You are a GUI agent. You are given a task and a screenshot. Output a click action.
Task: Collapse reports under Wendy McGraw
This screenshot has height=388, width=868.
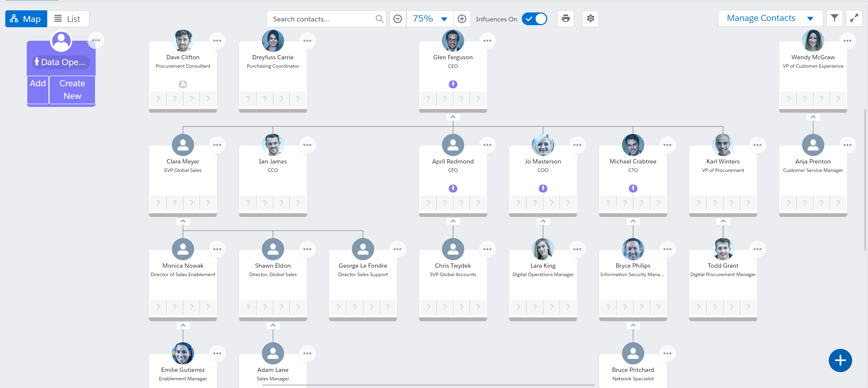click(813, 117)
